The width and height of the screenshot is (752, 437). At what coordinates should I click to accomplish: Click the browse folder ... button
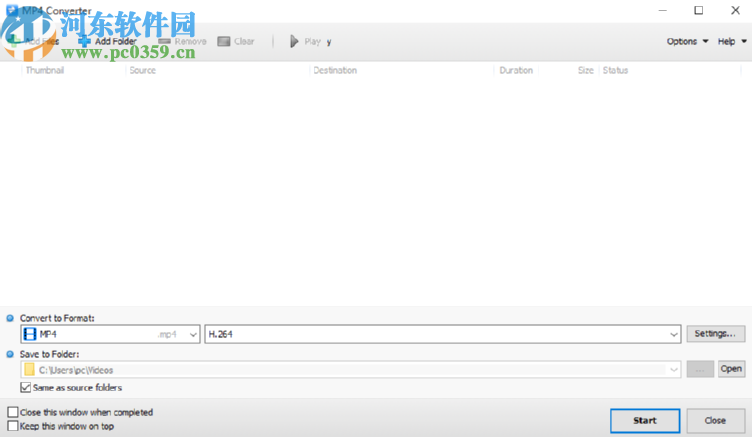pos(700,369)
